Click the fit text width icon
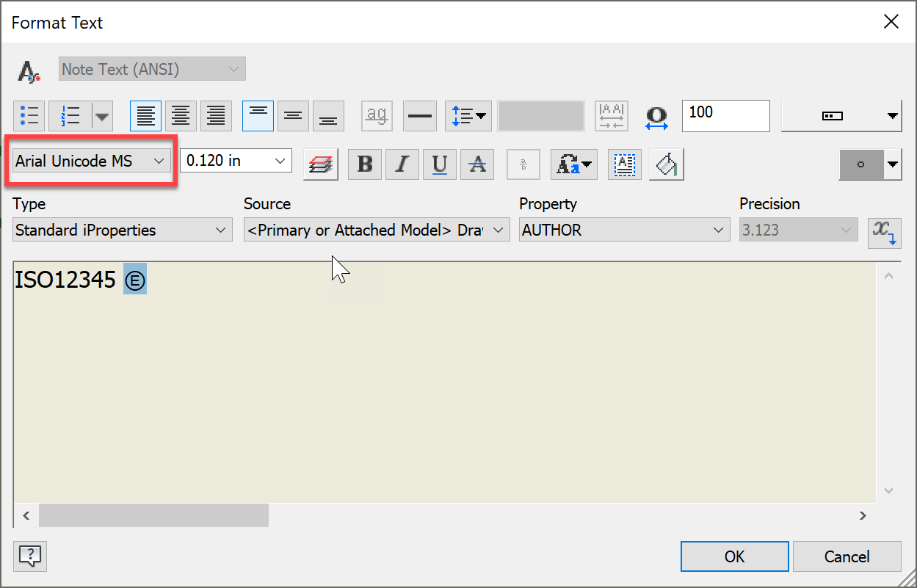Screen dimensions: 917x588 pos(612,116)
